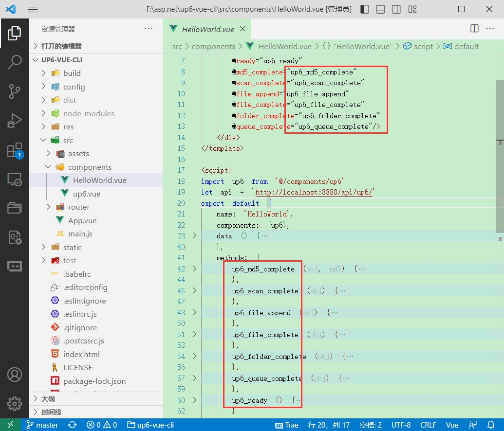Open the localhost:8888 API link
This screenshot has width=504, height=431.
(x=314, y=192)
